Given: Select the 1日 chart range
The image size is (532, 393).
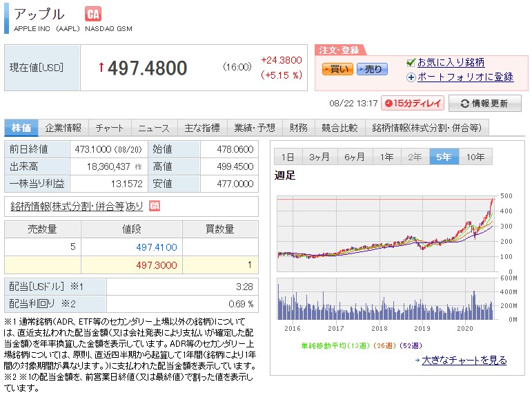Looking at the screenshot, I should click(x=288, y=157).
